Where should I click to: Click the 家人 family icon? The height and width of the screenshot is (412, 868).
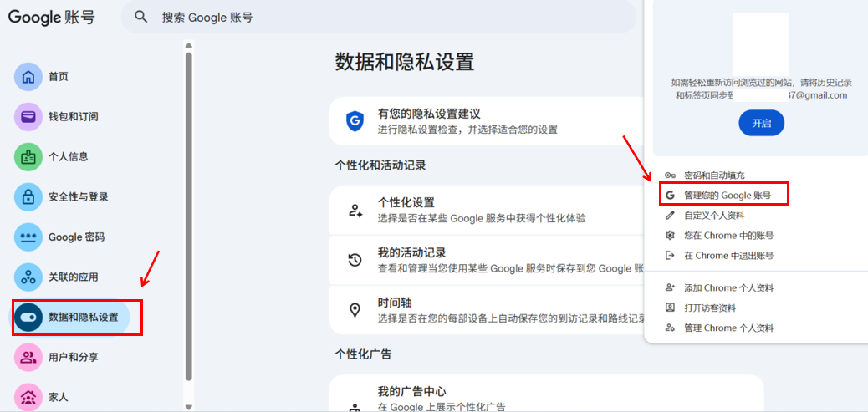pyautogui.click(x=28, y=396)
